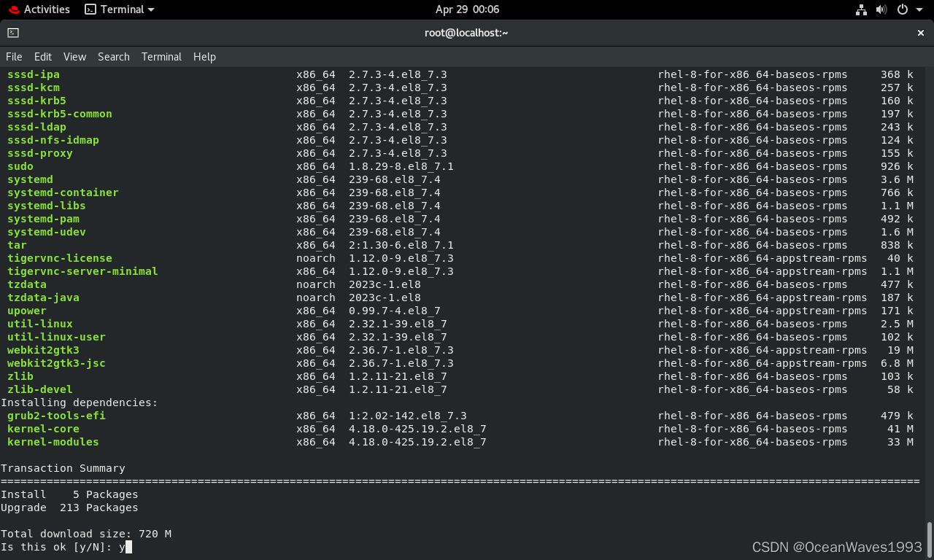Click the systemd-container package name
The width and height of the screenshot is (934, 560).
63,192
